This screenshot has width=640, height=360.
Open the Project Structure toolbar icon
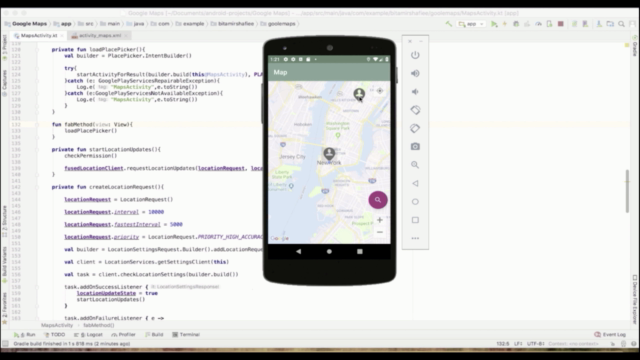[610, 24]
